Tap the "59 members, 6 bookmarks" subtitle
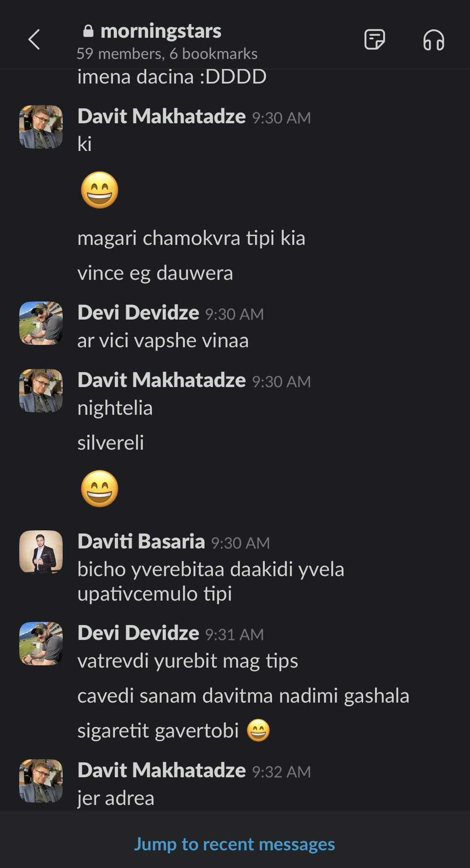 tap(167, 54)
